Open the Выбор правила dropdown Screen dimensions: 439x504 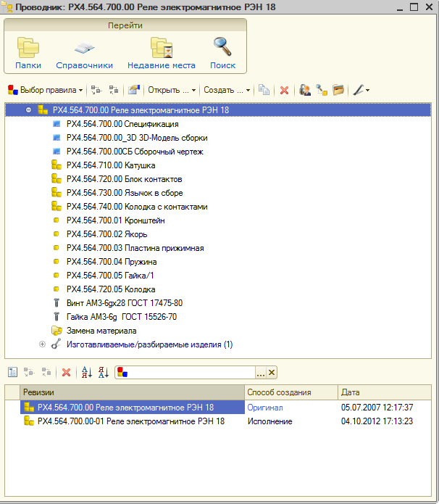pos(45,91)
